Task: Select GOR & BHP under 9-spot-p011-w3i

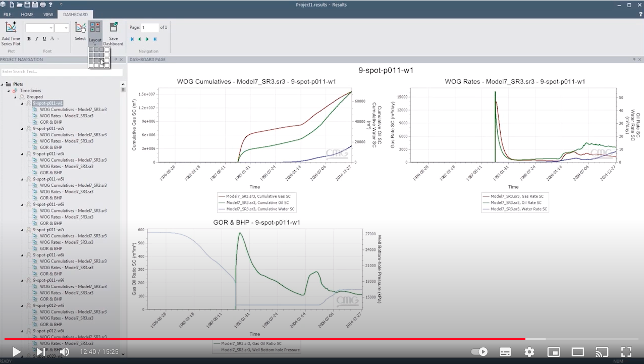Action: click(x=51, y=173)
